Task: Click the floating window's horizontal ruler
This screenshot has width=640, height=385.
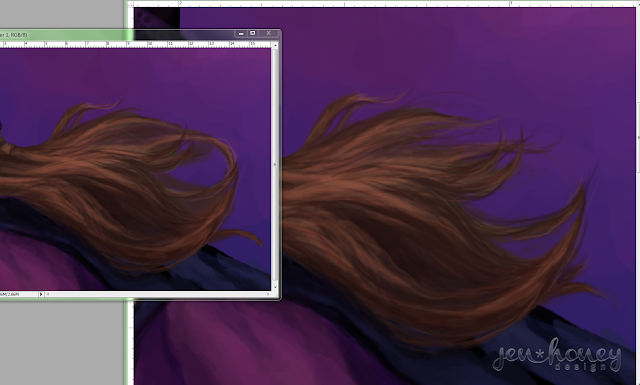Action: (135, 44)
